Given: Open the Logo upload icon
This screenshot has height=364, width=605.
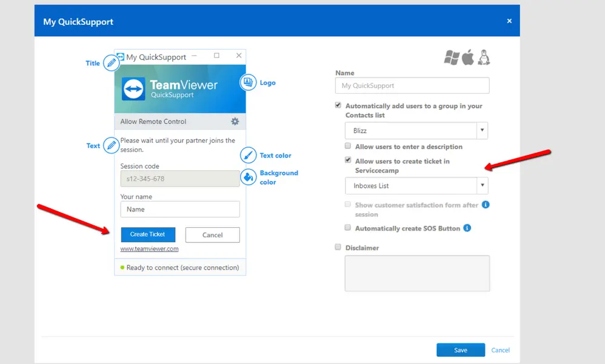Looking at the screenshot, I should 248,82.
